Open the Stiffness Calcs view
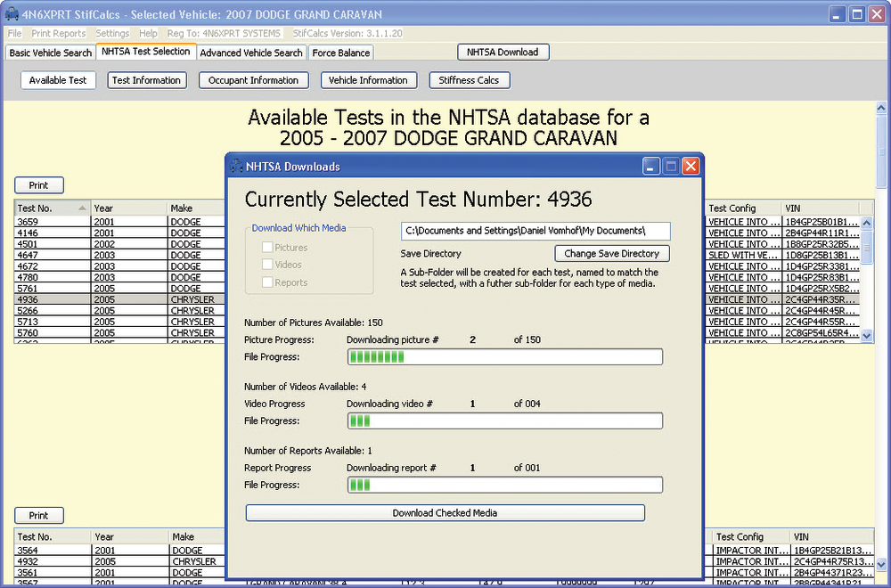The image size is (891, 588). [469, 80]
